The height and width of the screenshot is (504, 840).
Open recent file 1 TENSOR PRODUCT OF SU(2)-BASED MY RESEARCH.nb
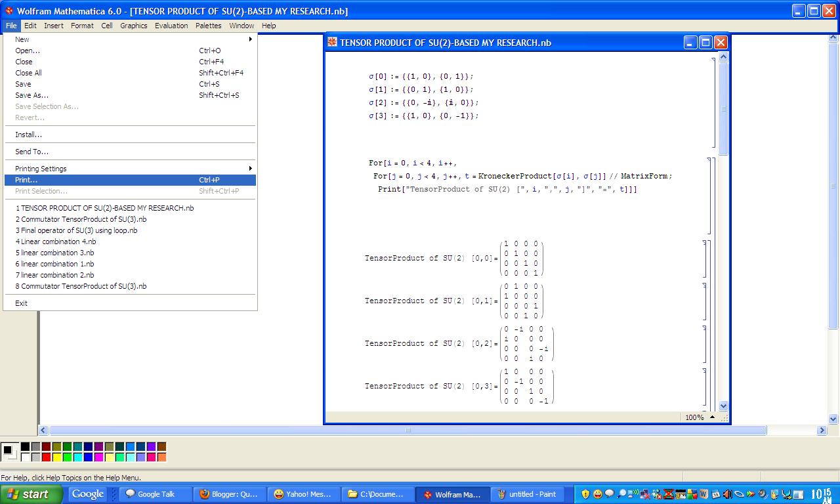click(130, 208)
